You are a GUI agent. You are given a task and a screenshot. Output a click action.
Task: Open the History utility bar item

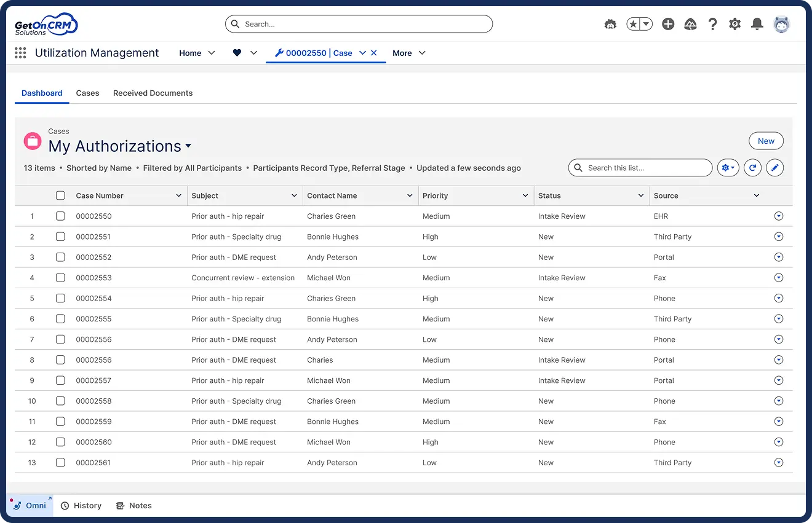[81, 506]
